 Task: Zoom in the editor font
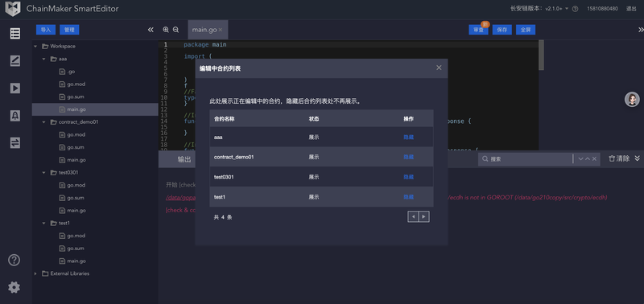(166, 30)
